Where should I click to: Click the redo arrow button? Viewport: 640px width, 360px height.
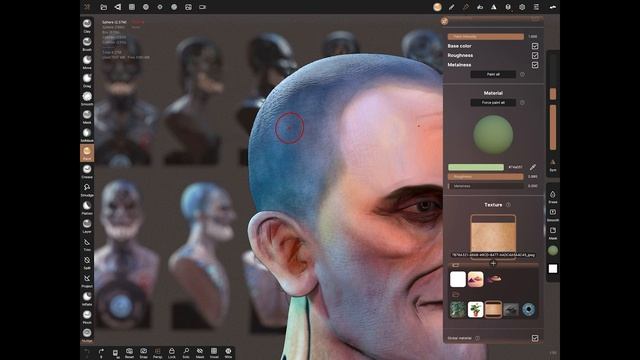101,353
